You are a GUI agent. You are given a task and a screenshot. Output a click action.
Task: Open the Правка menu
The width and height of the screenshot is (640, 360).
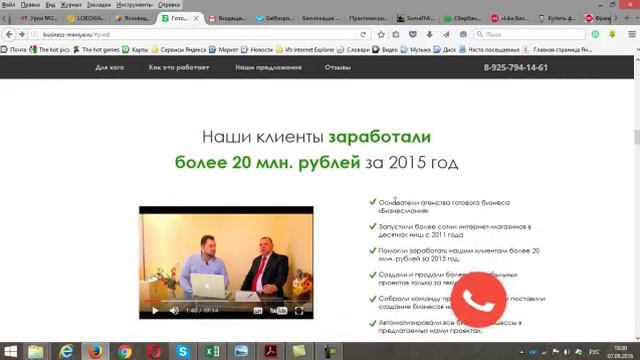pyautogui.click(x=30, y=5)
